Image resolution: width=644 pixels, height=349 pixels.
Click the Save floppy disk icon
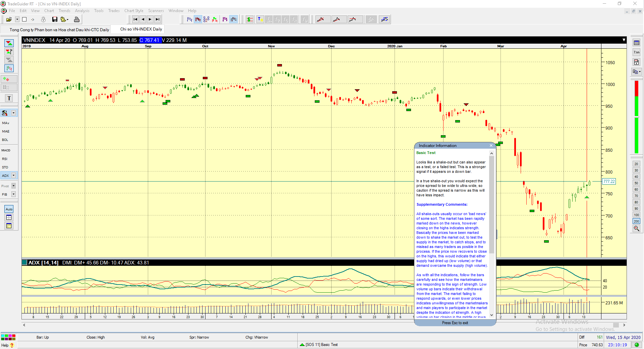(x=55, y=19)
